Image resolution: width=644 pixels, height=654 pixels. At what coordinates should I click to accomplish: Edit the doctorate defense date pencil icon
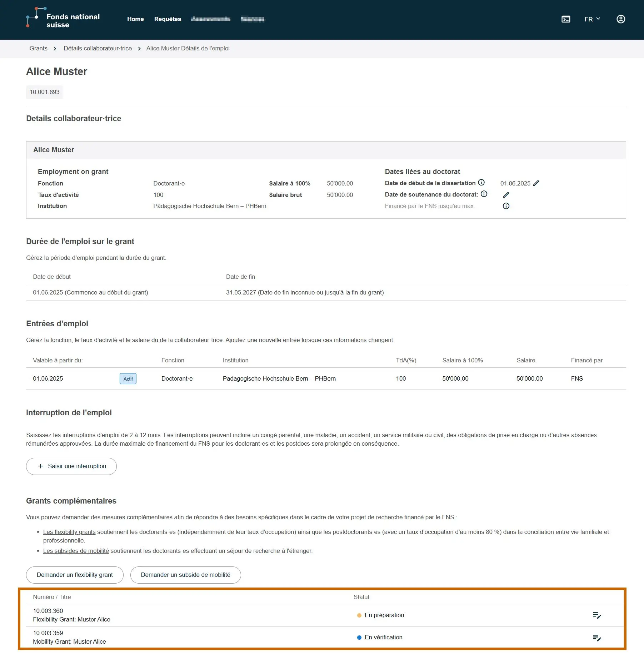tap(506, 195)
